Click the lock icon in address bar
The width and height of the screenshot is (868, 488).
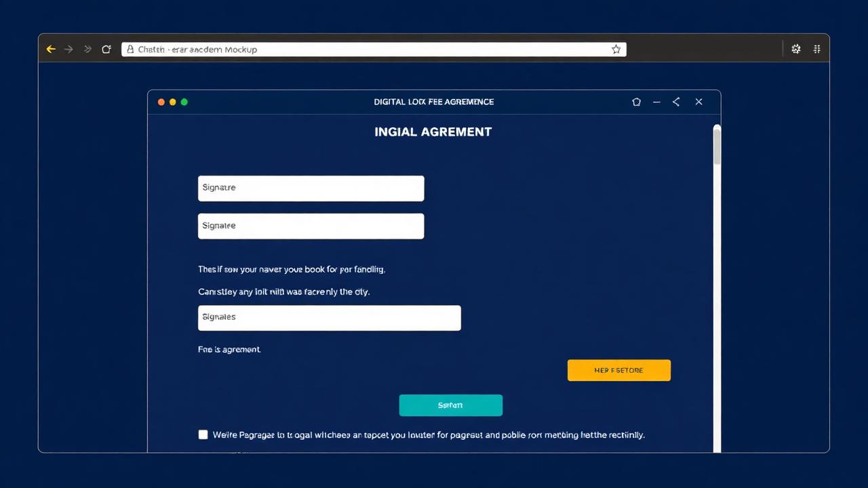click(x=130, y=49)
